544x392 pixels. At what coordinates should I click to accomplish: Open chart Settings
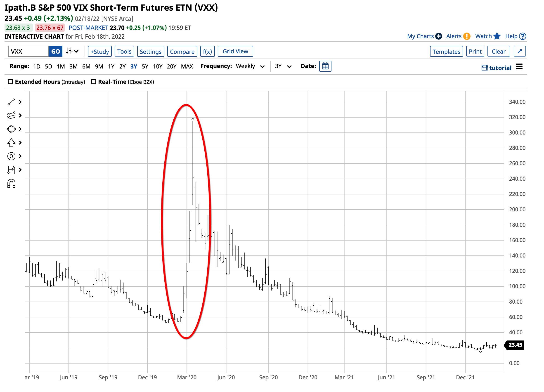click(151, 51)
